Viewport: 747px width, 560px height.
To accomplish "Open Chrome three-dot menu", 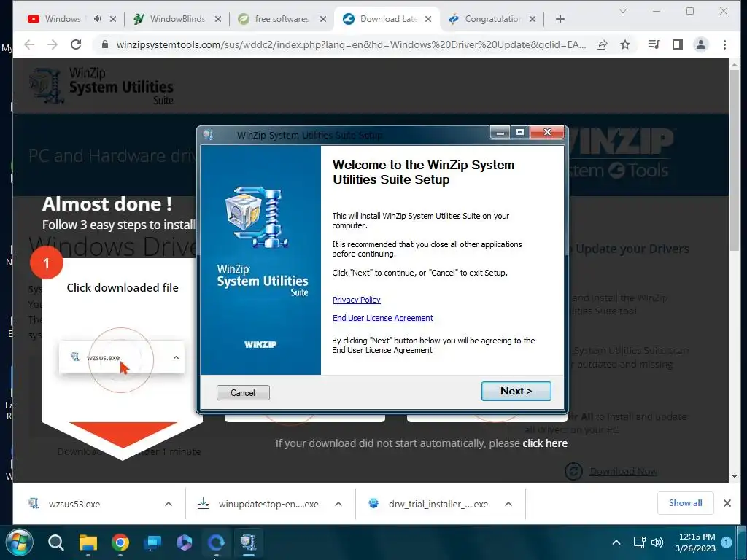I will point(724,44).
